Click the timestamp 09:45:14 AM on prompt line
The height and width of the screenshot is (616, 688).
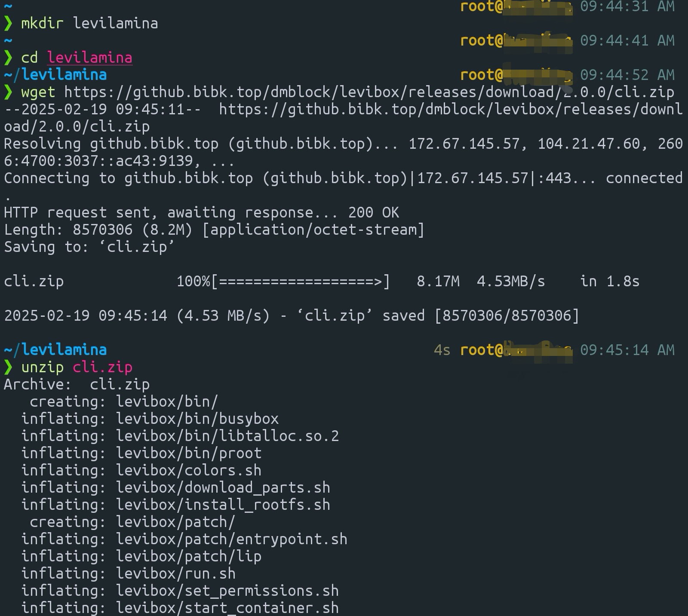(627, 350)
